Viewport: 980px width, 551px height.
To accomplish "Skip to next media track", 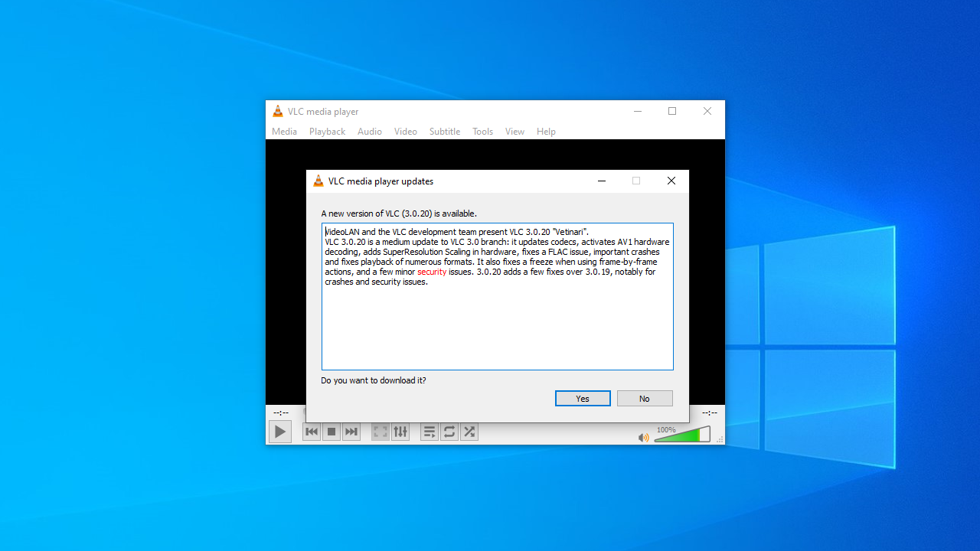I will pyautogui.click(x=351, y=432).
